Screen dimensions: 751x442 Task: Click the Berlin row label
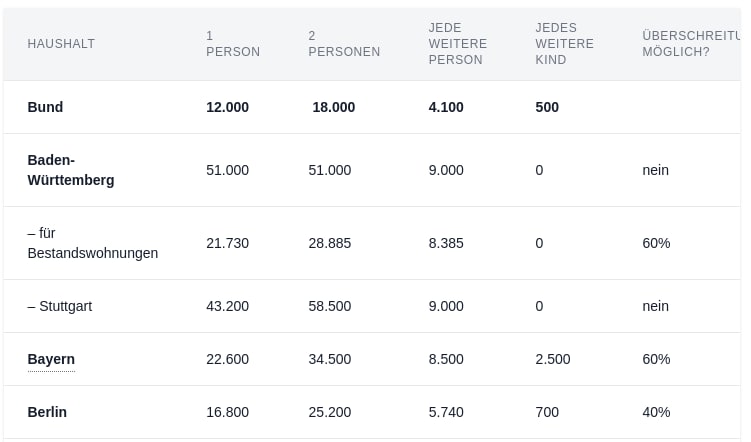click(x=47, y=412)
